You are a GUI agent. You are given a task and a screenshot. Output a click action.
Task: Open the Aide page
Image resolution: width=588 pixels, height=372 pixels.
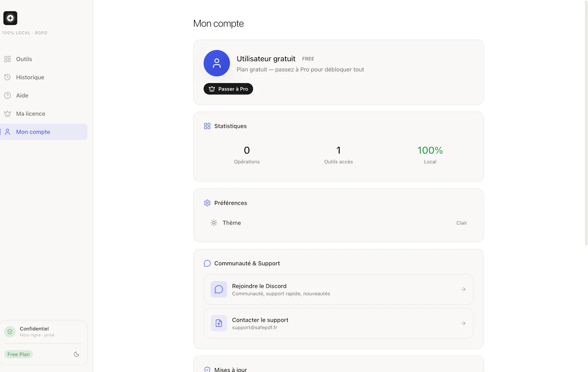[x=44, y=96]
